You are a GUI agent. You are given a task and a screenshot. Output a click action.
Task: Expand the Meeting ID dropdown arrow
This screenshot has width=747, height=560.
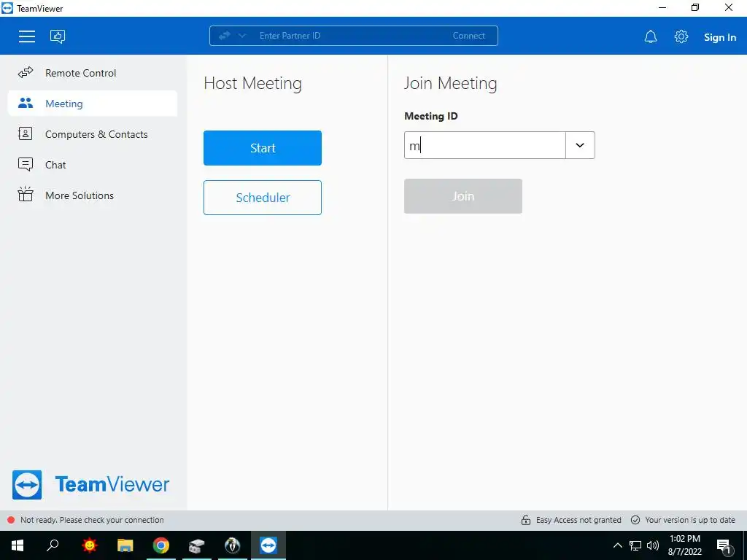click(580, 145)
